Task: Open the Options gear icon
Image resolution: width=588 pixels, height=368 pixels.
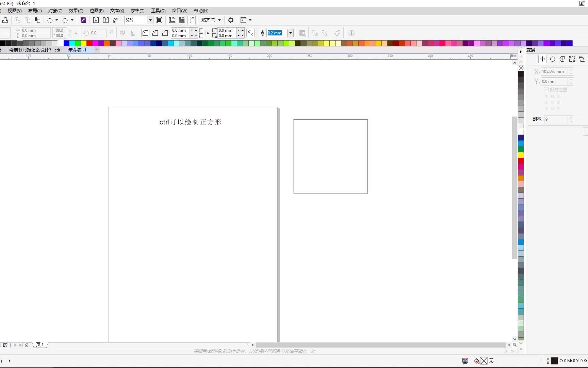Action: point(231,20)
